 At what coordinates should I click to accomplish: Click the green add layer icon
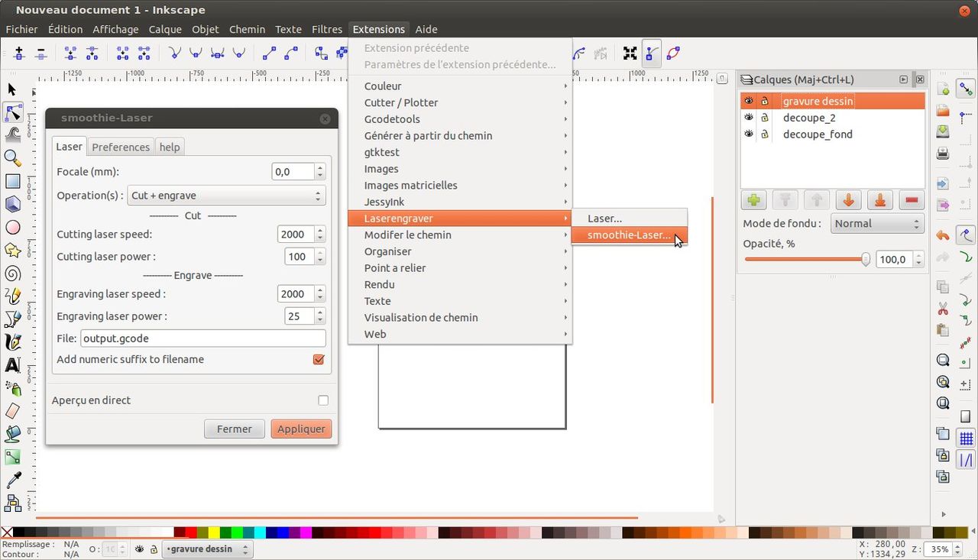pos(754,200)
